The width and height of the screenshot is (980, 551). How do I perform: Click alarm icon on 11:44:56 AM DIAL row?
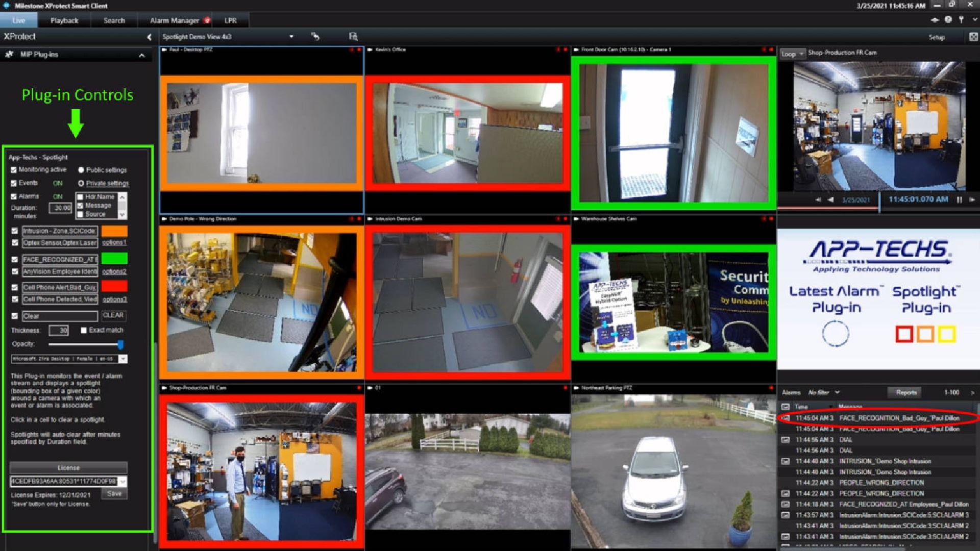point(786,439)
